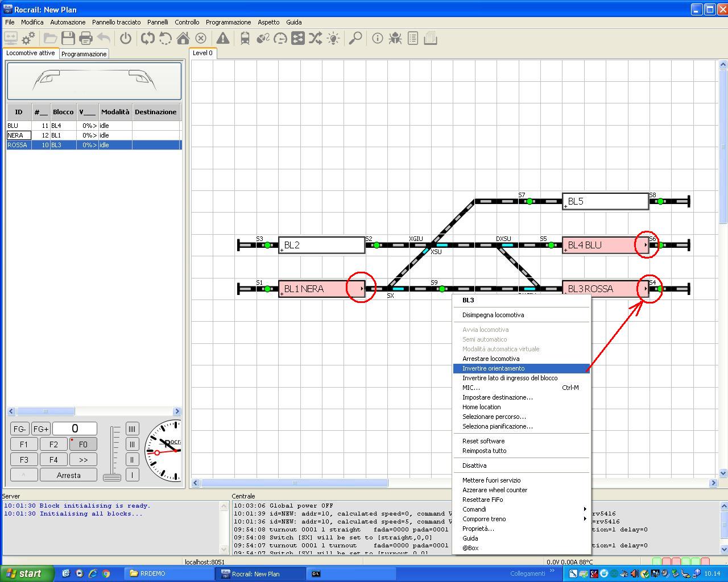Click the house home icon in toolbar
The width and height of the screenshot is (728, 582).
[183, 38]
